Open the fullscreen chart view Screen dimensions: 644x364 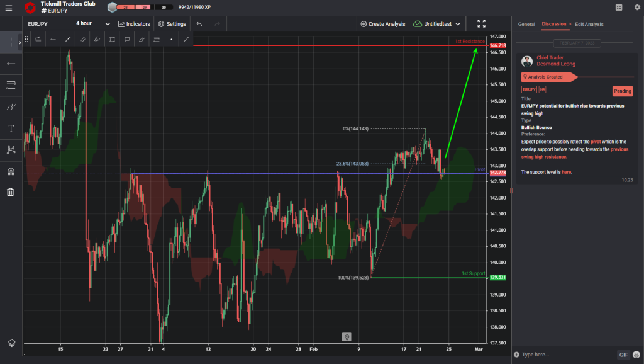click(x=481, y=23)
